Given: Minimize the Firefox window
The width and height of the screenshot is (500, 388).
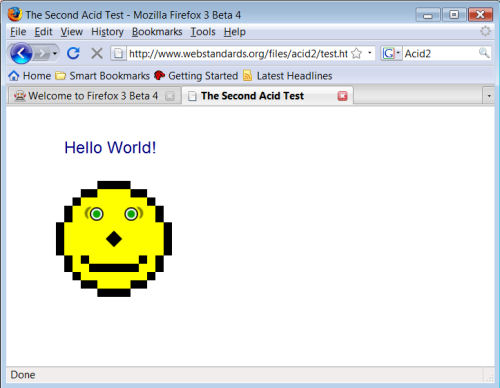Looking at the screenshot, I should click(428, 15).
